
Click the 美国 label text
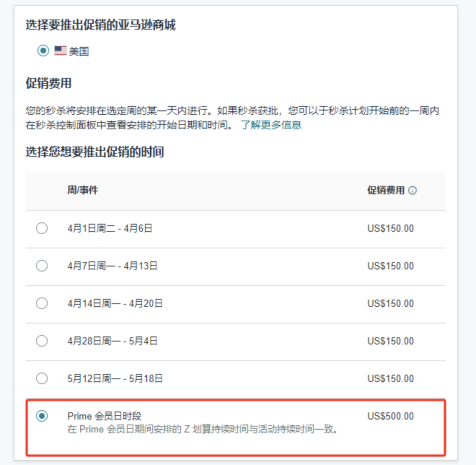(x=79, y=51)
